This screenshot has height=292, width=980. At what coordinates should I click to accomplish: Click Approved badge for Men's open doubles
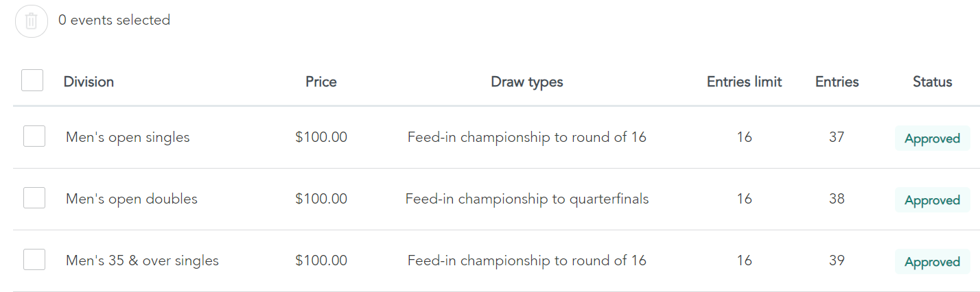933,200
